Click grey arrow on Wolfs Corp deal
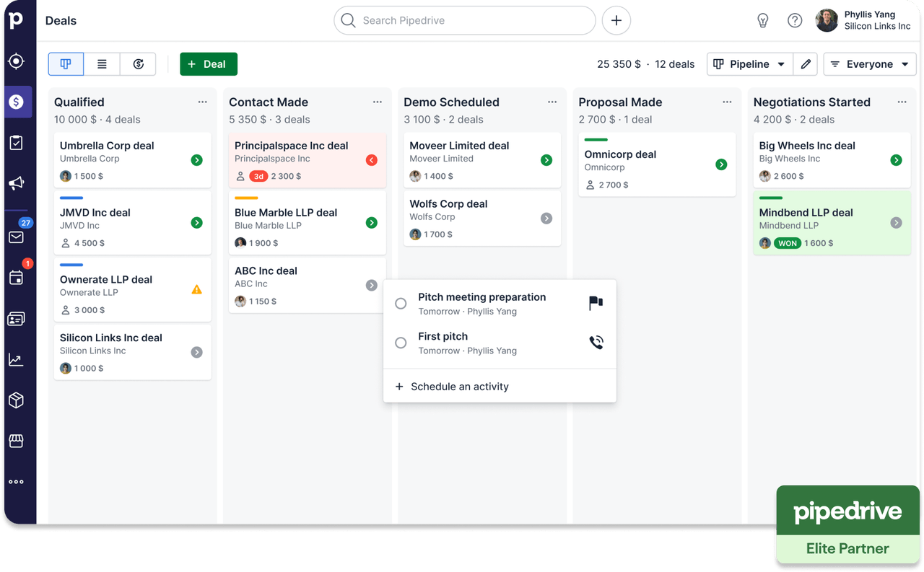 tap(546, 219)
